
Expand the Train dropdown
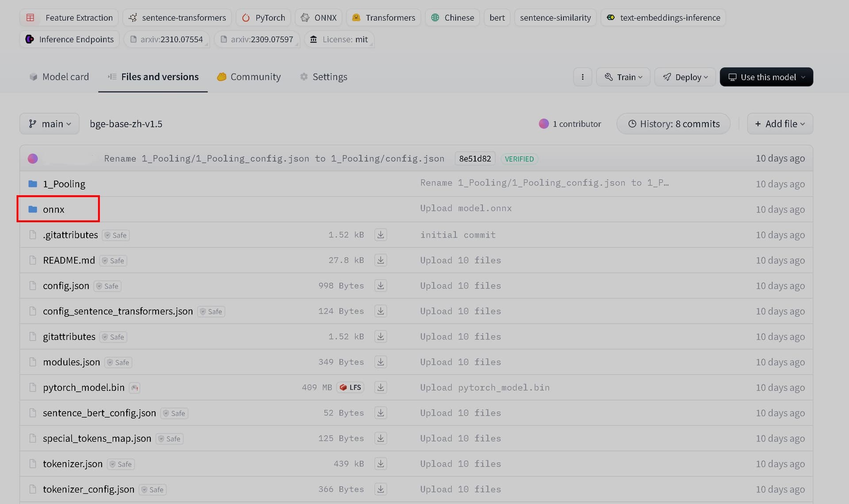(623, 77)
